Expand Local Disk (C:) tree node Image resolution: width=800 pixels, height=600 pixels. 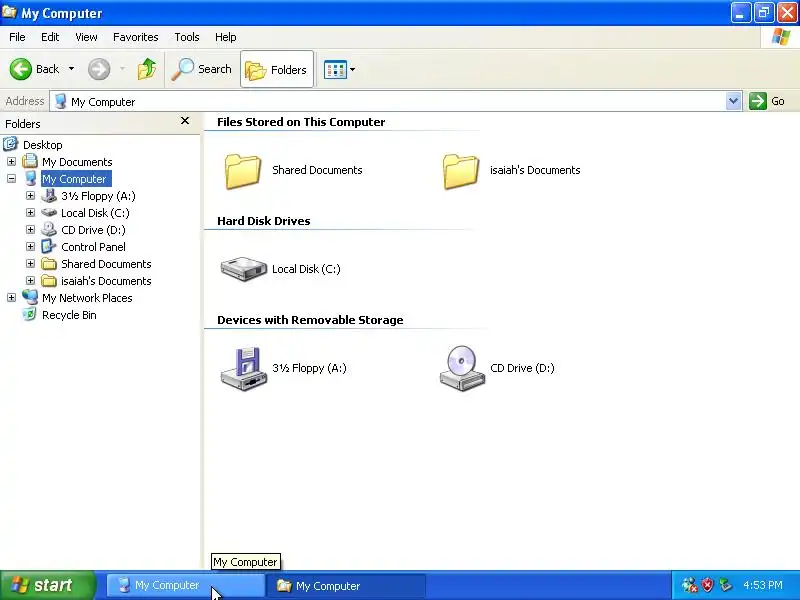(30, 213)
